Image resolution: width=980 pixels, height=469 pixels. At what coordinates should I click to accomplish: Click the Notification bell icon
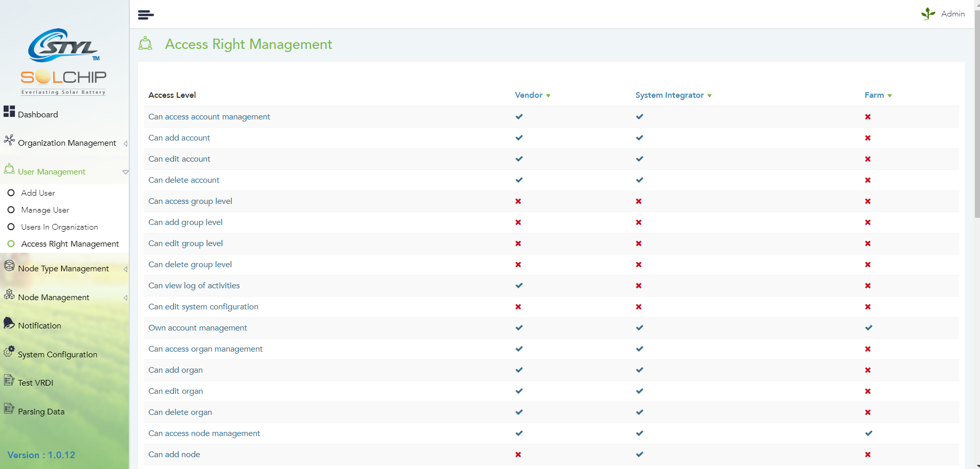tap(9, 323)
